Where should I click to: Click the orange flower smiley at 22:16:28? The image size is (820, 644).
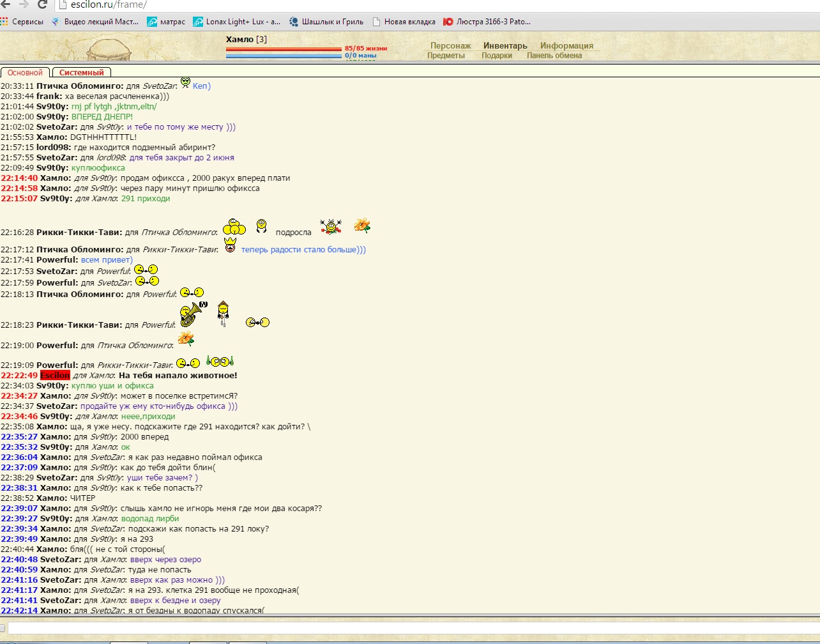[362, 225]
